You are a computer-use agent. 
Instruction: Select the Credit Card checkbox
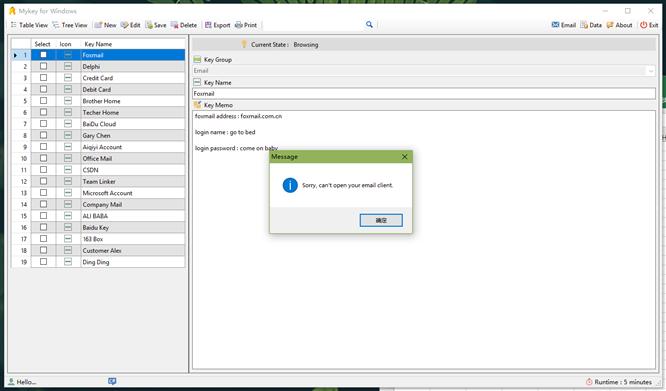point(43,78)
